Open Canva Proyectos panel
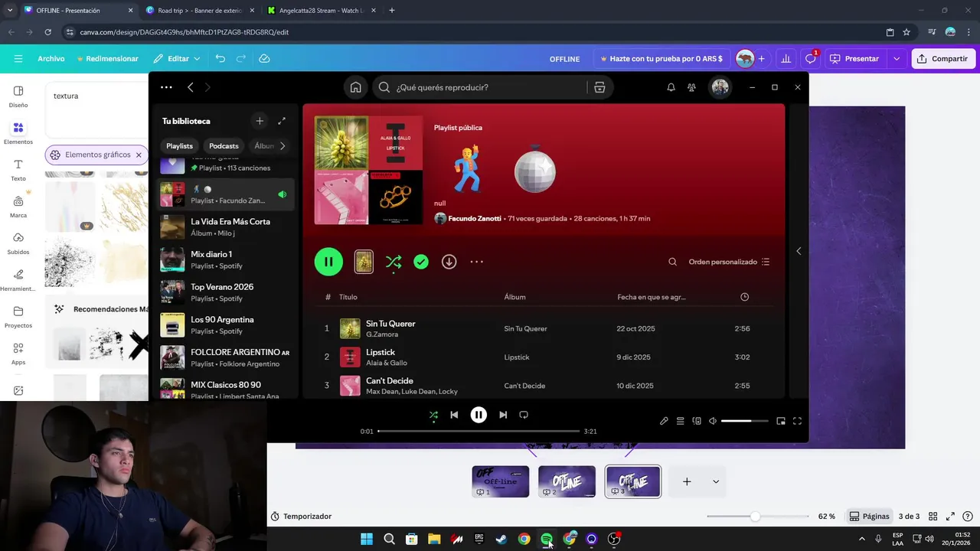 coord(18,316)
